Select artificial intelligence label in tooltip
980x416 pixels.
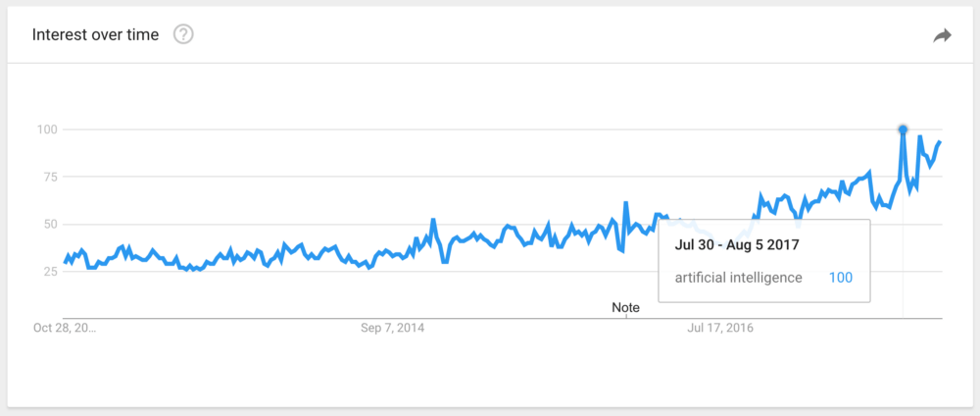coord(738,277)
